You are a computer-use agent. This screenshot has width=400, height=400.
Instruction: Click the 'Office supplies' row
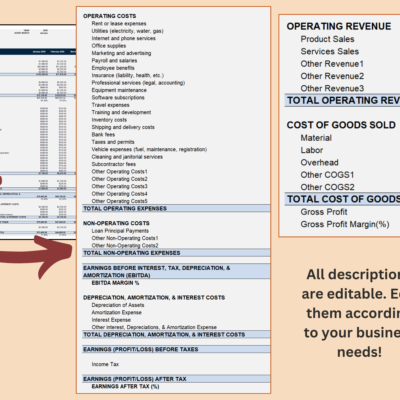[109, 46]
